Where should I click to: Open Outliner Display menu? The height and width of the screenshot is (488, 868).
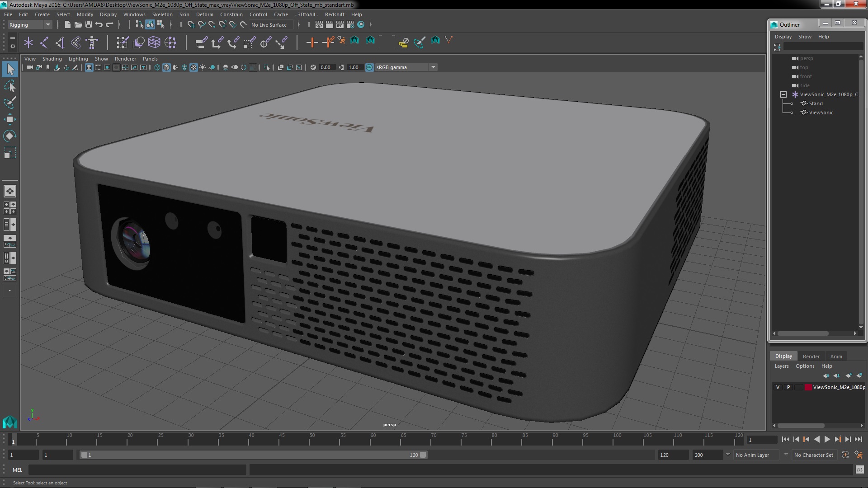point(783,37)
